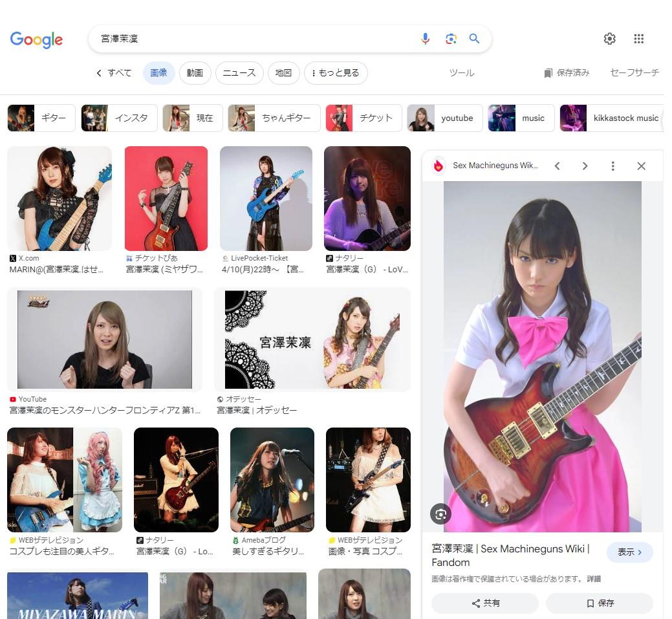This screenshot has width=672, height=619.
Task: Open オデッセー image result
Action: pos(312,340)
